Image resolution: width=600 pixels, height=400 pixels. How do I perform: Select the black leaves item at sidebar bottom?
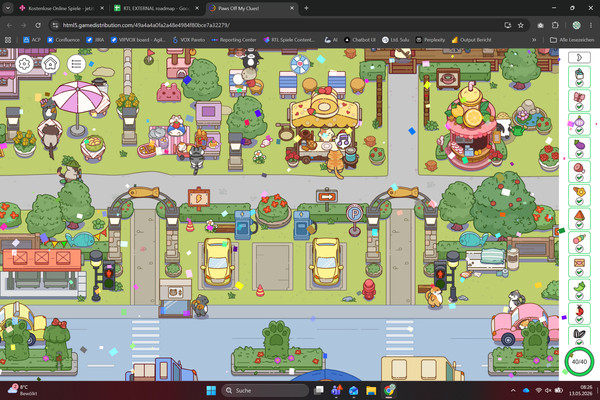[579, 335]
